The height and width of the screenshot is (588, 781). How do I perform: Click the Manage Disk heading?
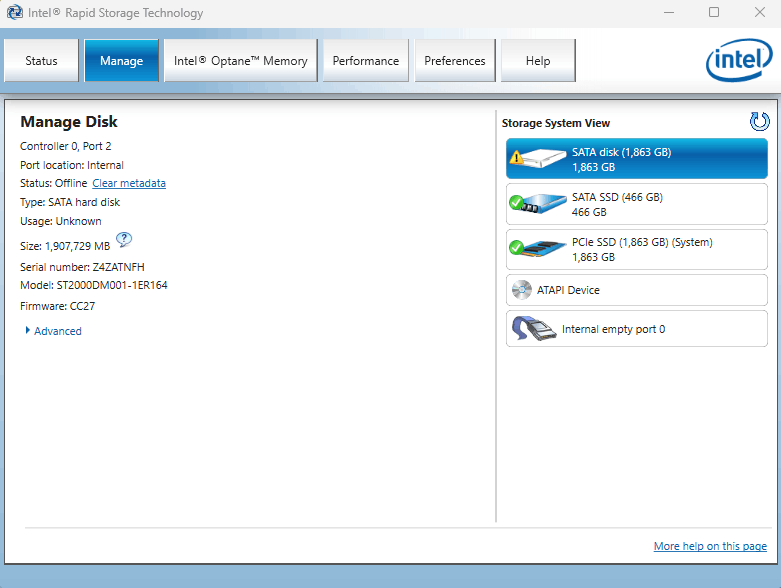[69, 122]
